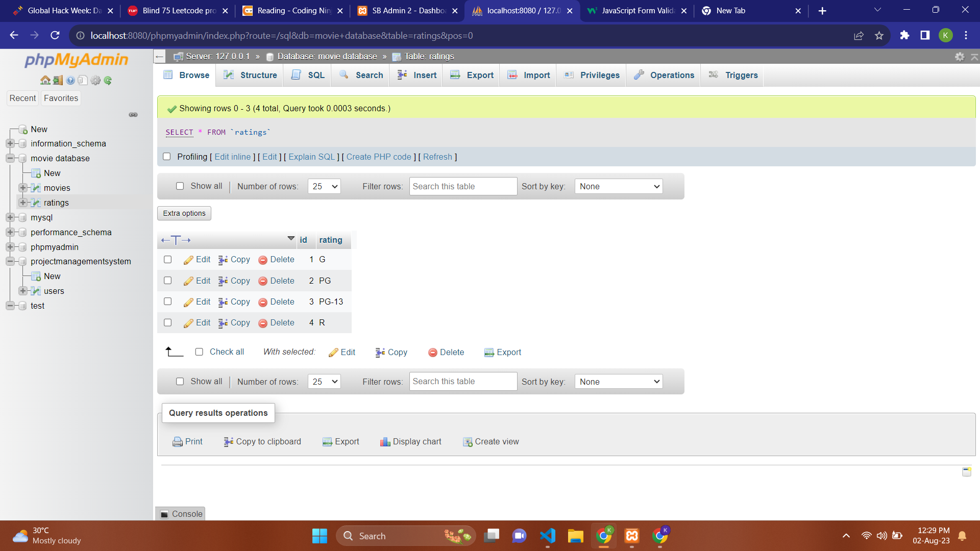Click the Display chart icon

[x=385, y=442]
